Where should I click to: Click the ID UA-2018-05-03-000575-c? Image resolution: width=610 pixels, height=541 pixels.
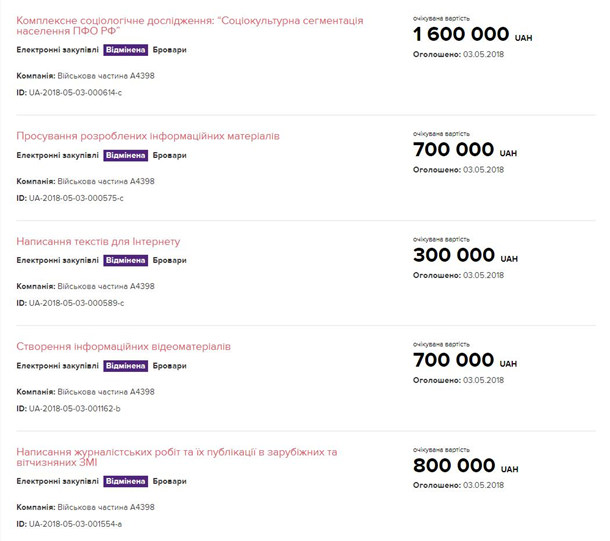click(x=75, y=198)
